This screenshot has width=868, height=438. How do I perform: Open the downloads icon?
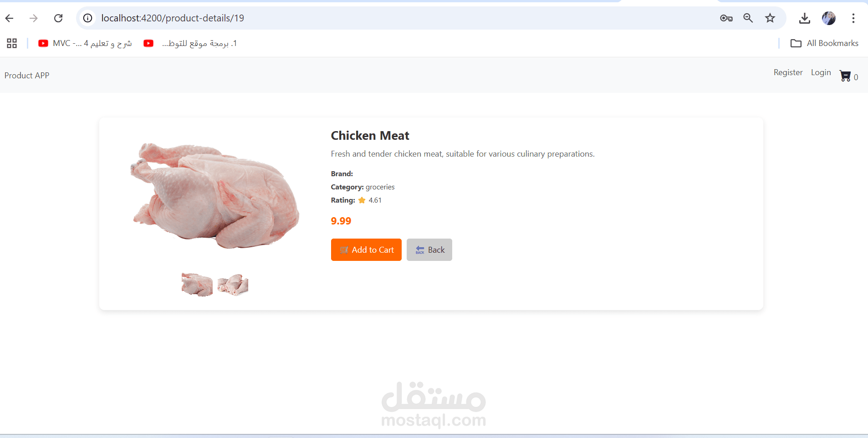805,18
